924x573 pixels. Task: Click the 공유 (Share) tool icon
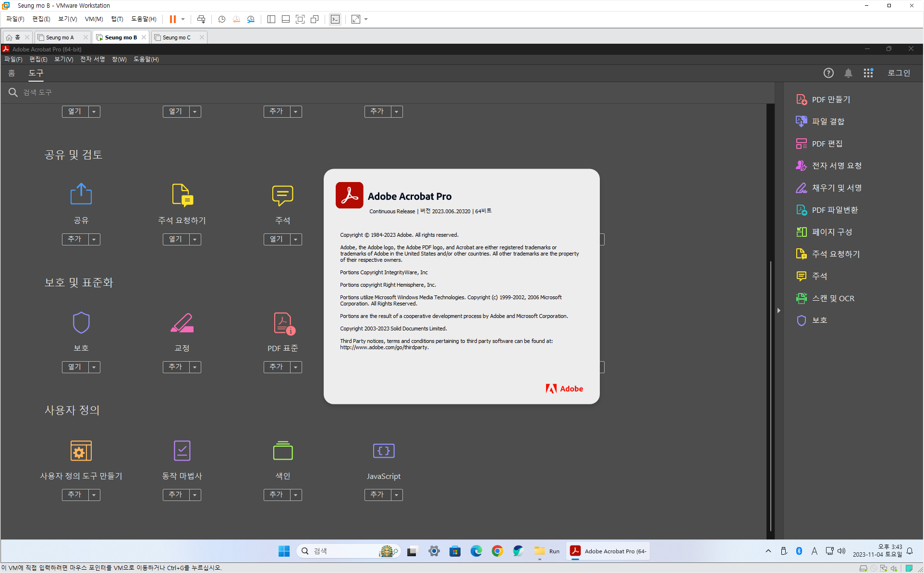(81, 194)
